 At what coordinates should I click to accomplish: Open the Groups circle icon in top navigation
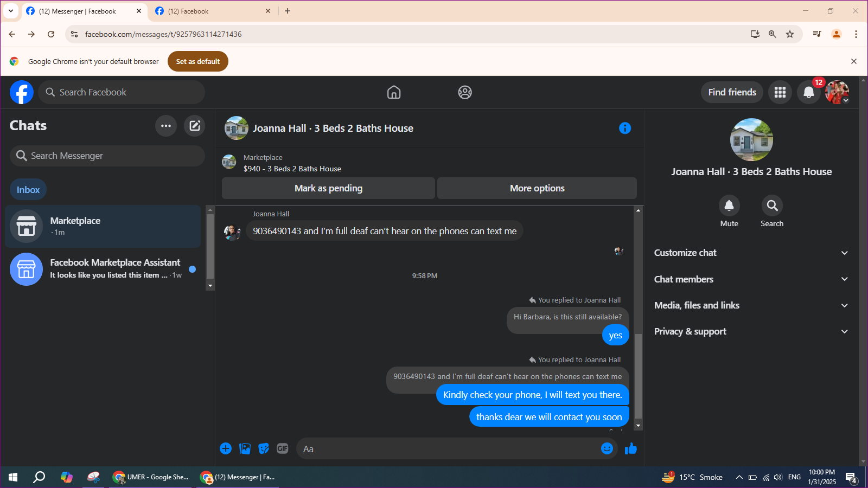tap(465, 92)
